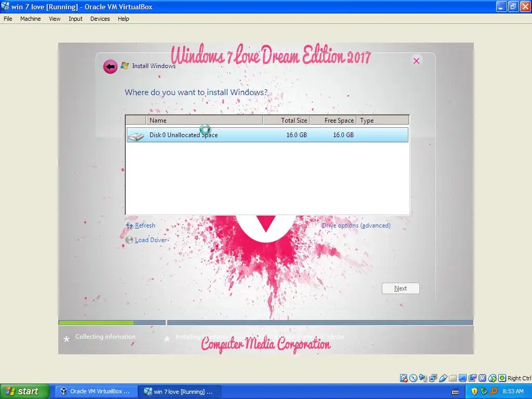Click the shared folders status icon
The height and width of the screenshot is (399, 532).
tap(453, 378)
